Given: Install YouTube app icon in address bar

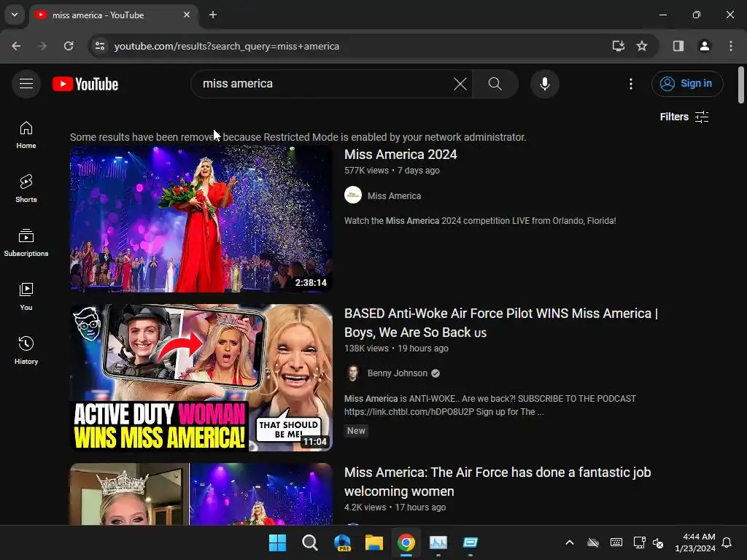Looking at the screenshot, I should click(618, 46).
